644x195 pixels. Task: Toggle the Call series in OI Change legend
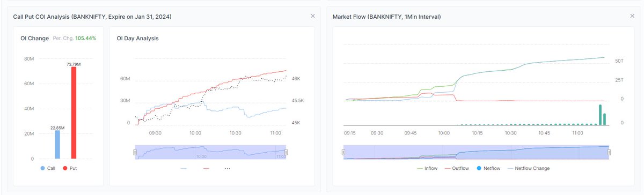coord(48,168)
